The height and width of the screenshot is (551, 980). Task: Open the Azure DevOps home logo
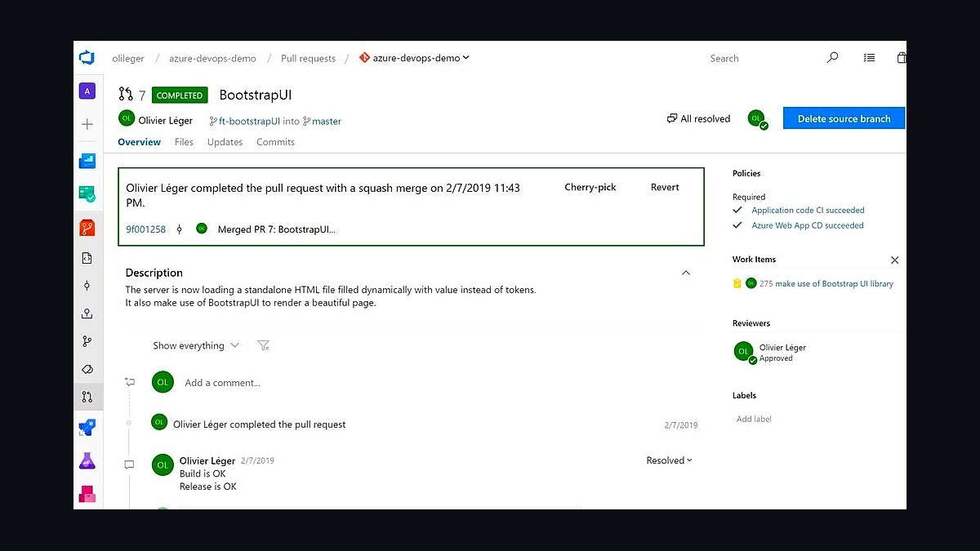[87, 58]
